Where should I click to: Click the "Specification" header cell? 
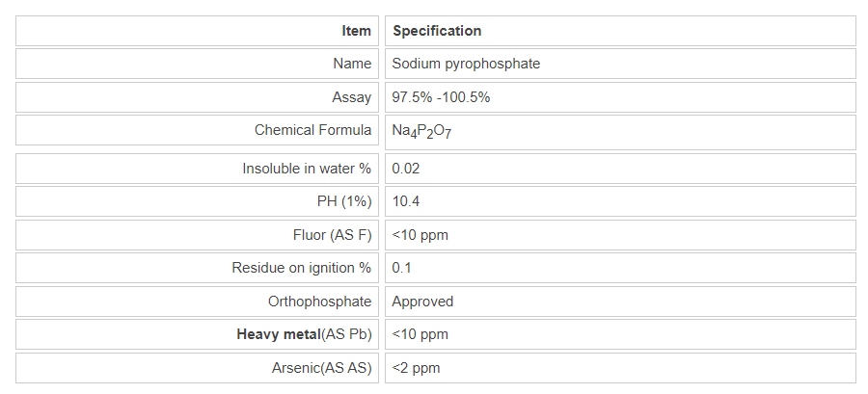click(437, 31)
